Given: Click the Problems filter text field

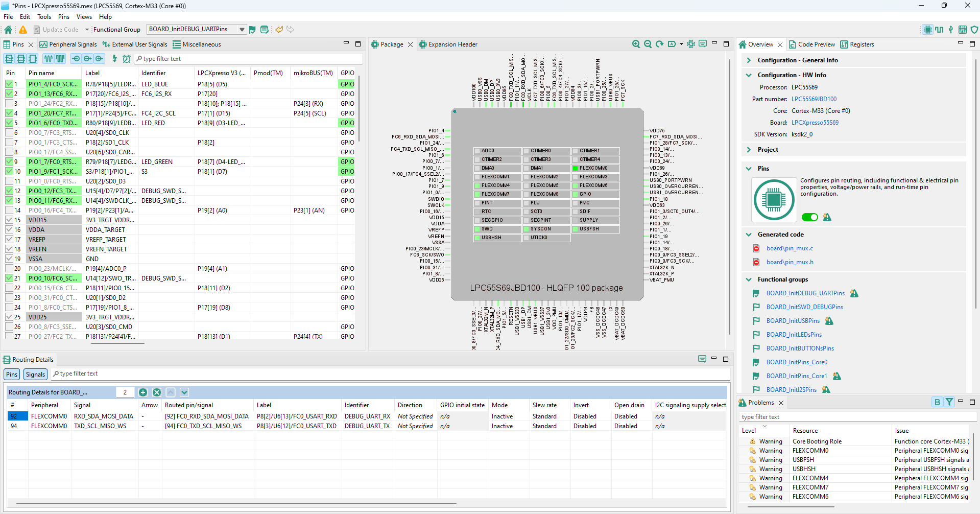Looking at the screenshot, I should [857, 417].
